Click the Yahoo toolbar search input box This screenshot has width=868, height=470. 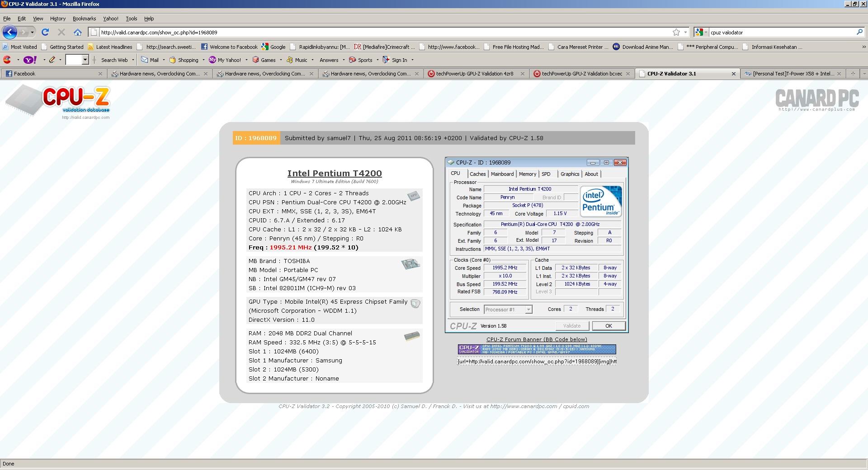point(74,60)
